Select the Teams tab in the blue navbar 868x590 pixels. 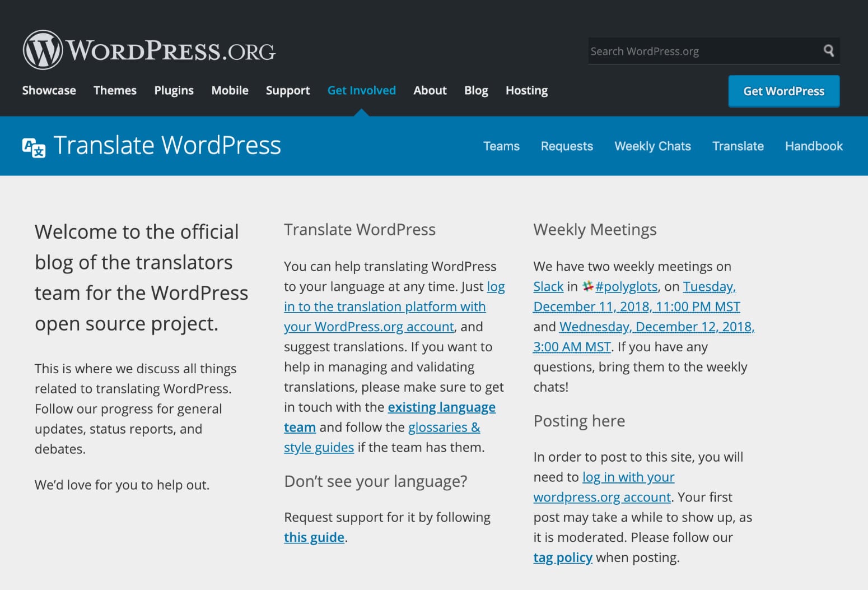pos(501,146)
